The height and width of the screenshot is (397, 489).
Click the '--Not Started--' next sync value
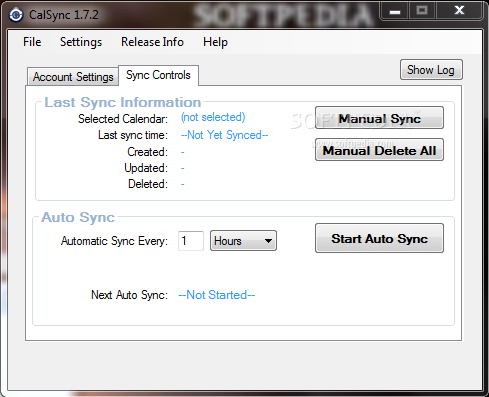(x=217, y=295)
